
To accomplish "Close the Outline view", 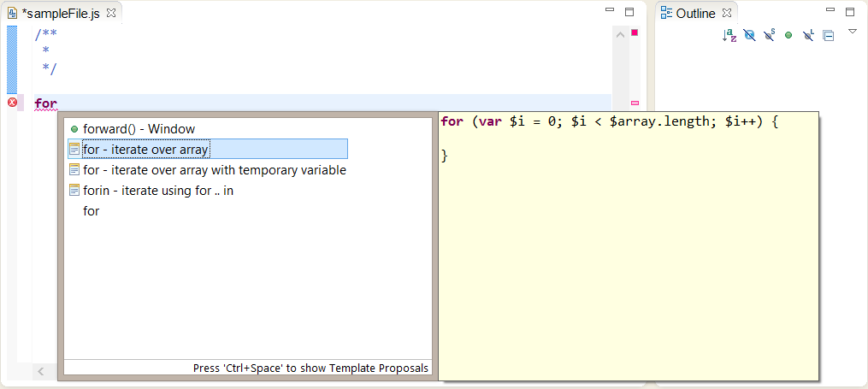I will (x=727, y=14).
